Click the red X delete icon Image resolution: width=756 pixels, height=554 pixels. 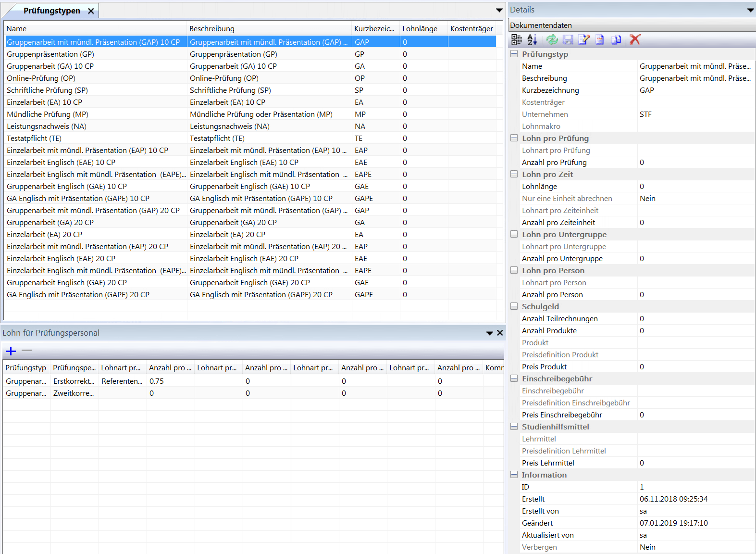(635, 40)
